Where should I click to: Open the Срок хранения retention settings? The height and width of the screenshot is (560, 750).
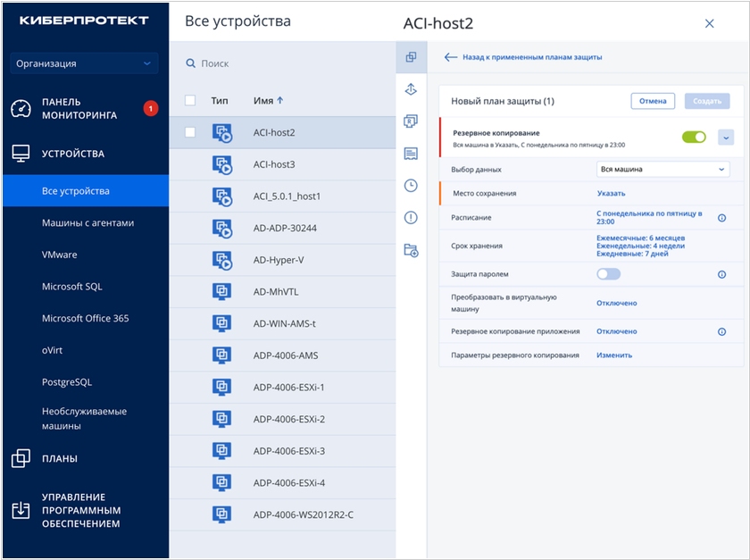click(640, 246)
